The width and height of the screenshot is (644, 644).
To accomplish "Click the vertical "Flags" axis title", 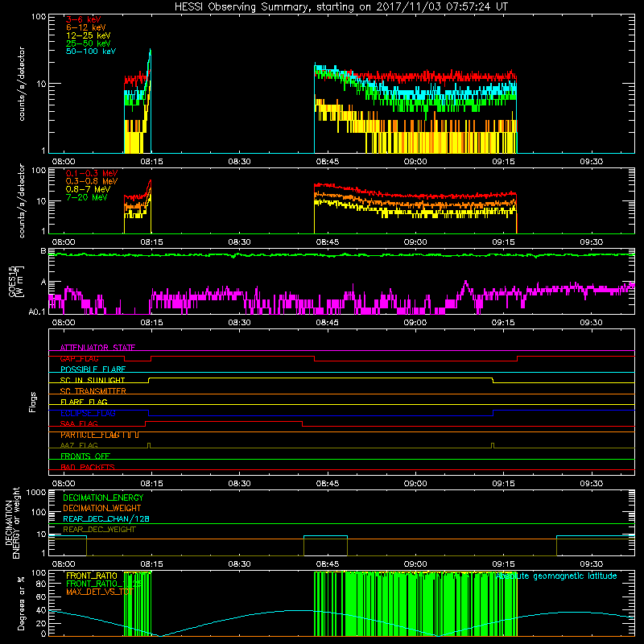I will click(x=32, y=402).
